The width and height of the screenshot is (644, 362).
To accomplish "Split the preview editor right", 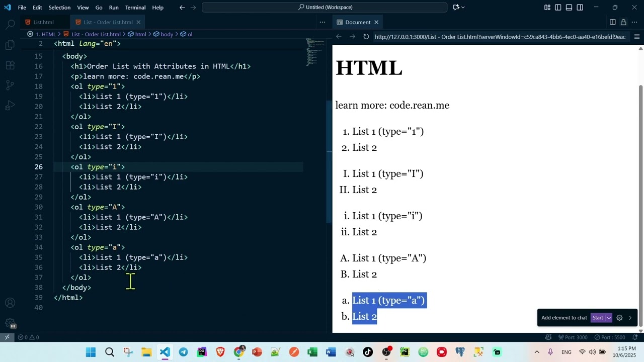I will pyautogui.click(x=612, y=22).
